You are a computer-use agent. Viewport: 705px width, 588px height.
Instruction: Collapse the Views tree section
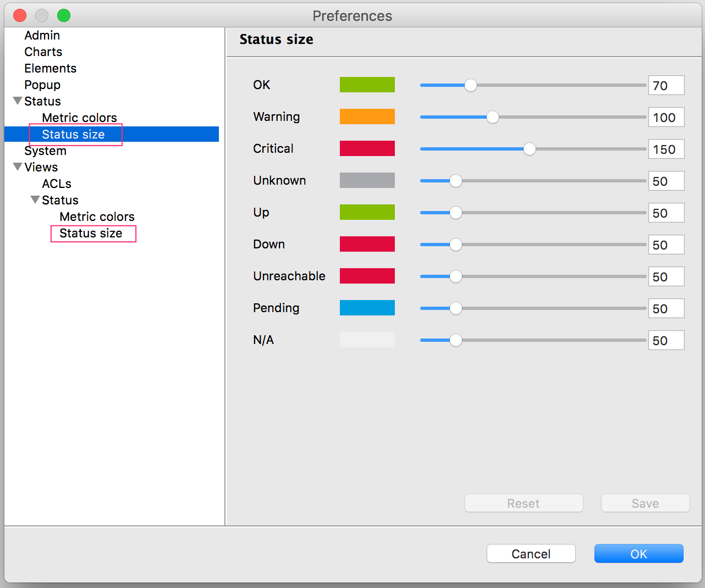(17, 167)
